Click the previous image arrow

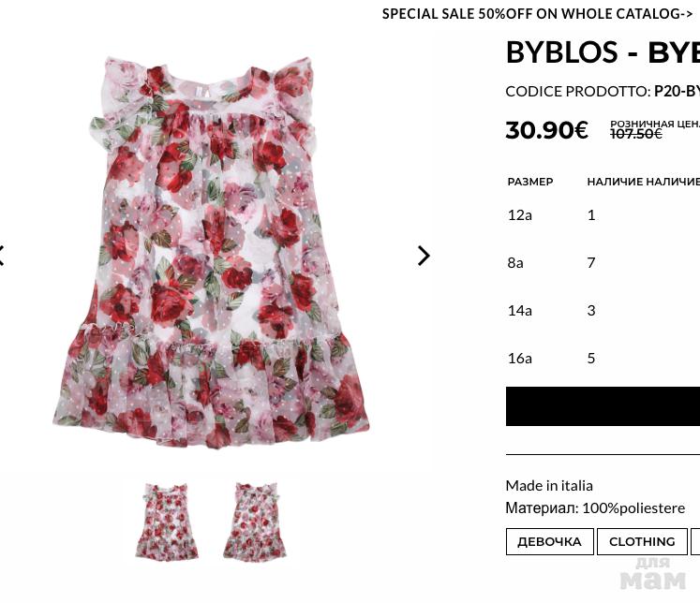coord(3,256)
